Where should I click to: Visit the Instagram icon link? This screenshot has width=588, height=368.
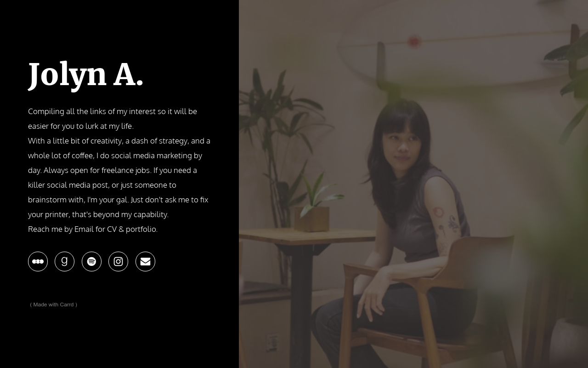[118, 261]
